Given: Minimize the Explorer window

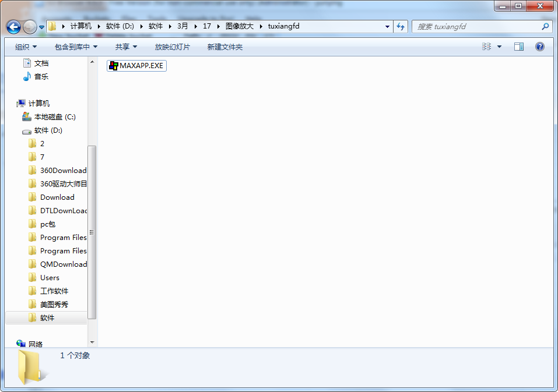Looking at the screenshot, I should tap(503, 6).
